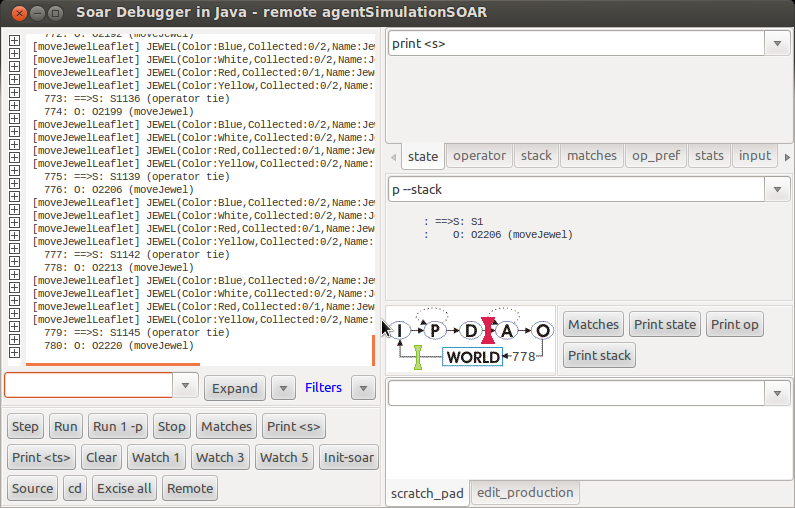Click the Decision phase node D
This screenshot has height=508, width=795.
coord(471,330)
